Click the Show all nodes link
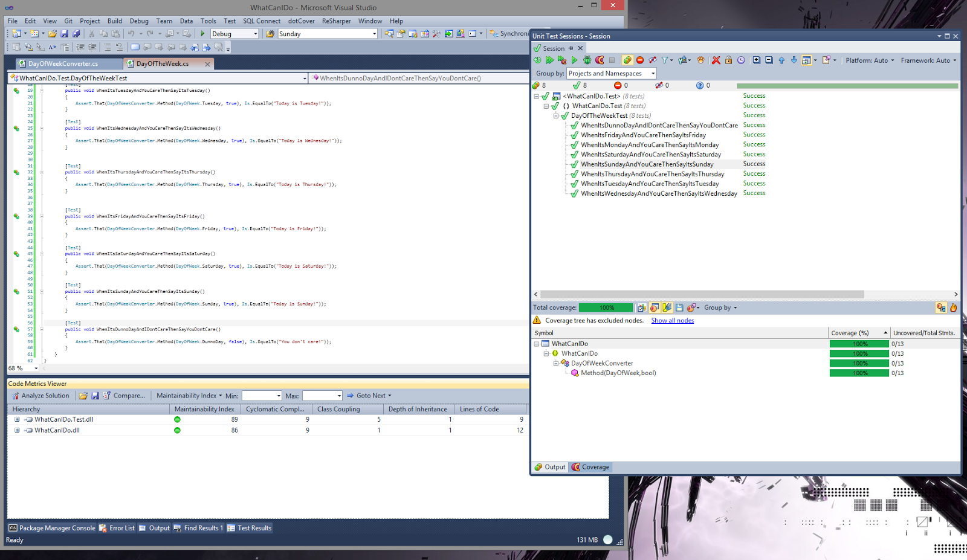 coord(672,321)
